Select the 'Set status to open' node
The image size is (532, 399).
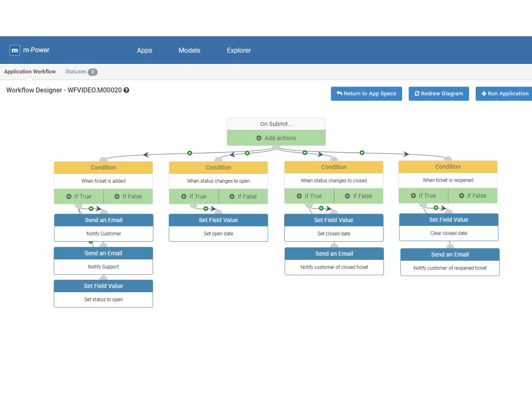coord(103,293)
